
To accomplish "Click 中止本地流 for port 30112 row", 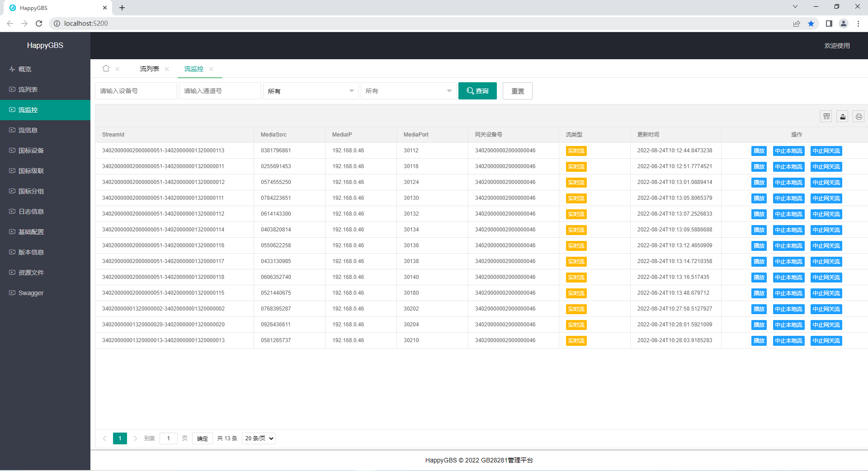I will click(x=788, y=151).
